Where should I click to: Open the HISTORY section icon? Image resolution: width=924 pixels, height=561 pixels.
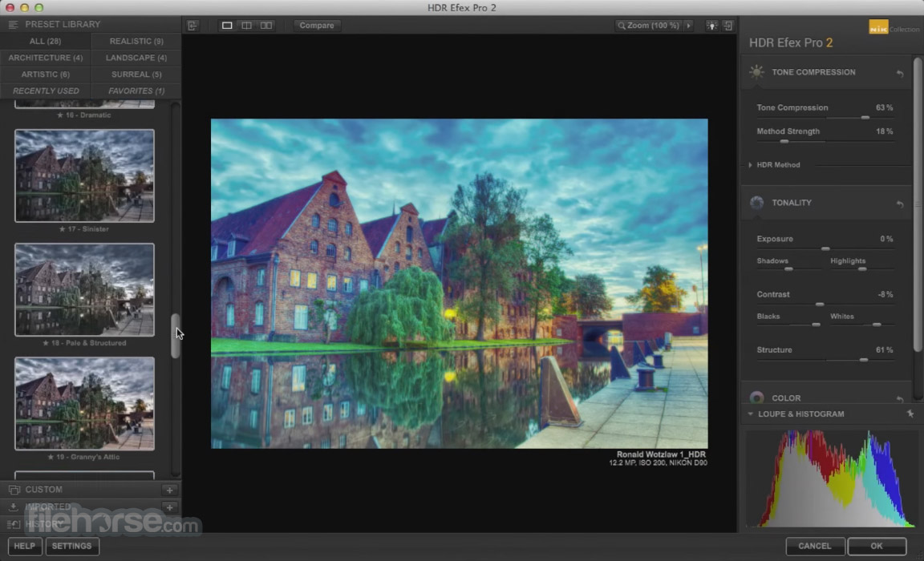coord(14,524)
